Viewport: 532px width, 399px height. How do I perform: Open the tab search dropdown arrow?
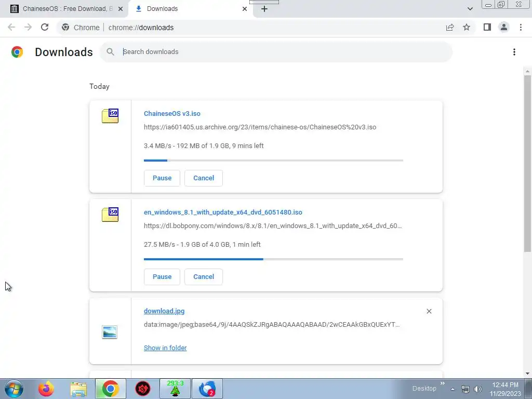[470, 9]
